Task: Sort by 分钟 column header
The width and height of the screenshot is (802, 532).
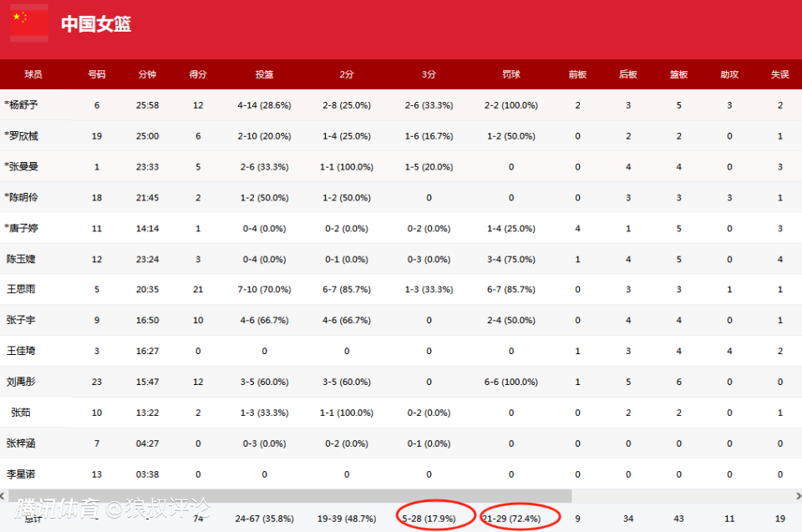Action: (147, 74)
